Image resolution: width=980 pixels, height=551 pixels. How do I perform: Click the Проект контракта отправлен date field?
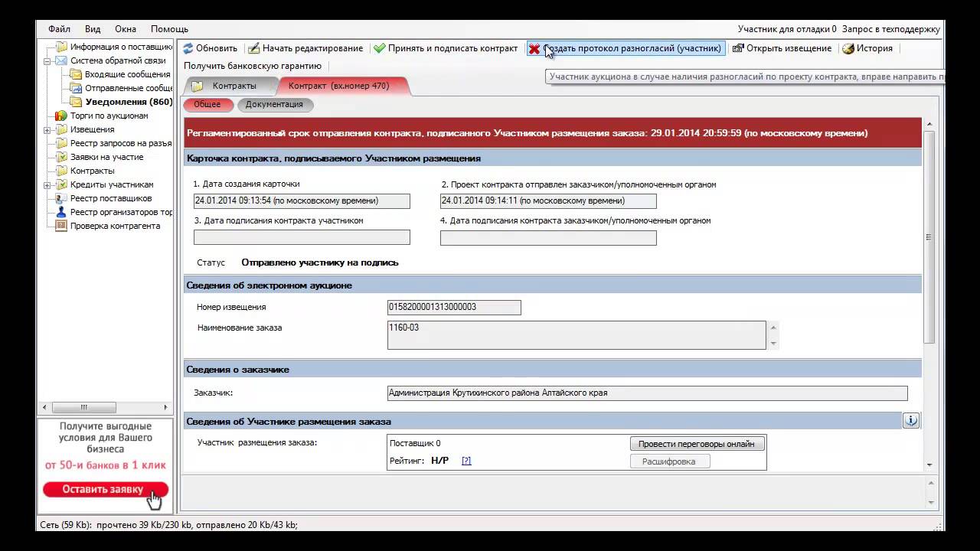click(x=548, y=201)
